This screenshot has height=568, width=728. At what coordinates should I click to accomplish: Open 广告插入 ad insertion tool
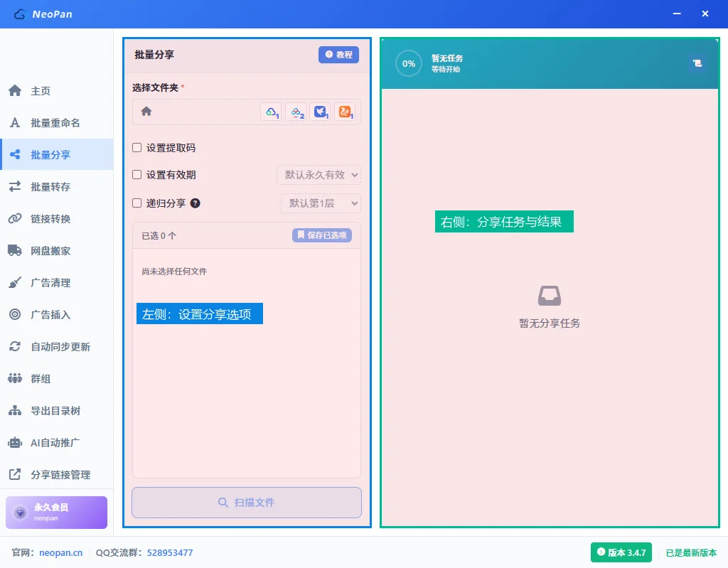(x=57, y=315)
